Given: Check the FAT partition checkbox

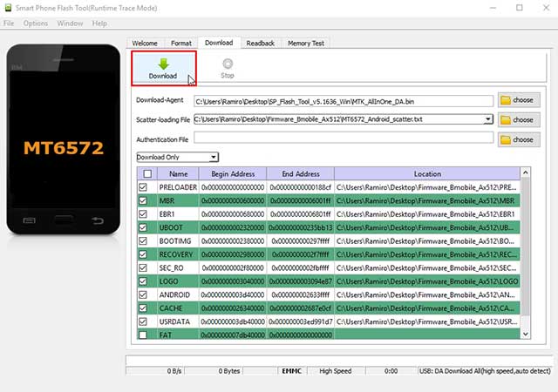Looking at the screenshot, I should tap(143, 335).
